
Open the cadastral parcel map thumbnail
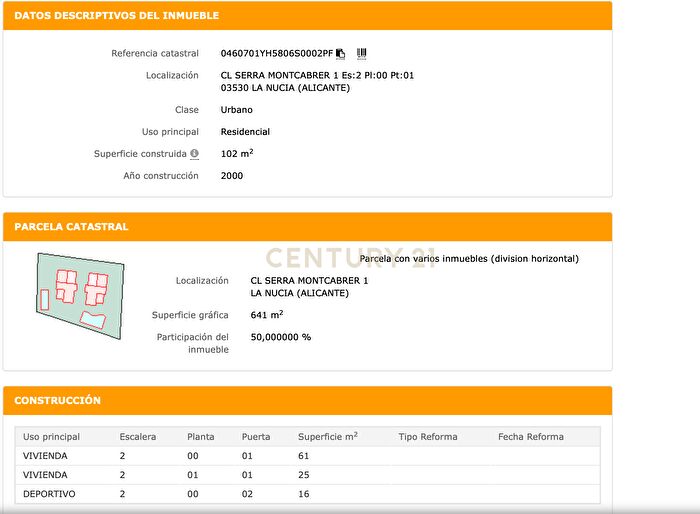pyautogui.click(x=80, y=296)
